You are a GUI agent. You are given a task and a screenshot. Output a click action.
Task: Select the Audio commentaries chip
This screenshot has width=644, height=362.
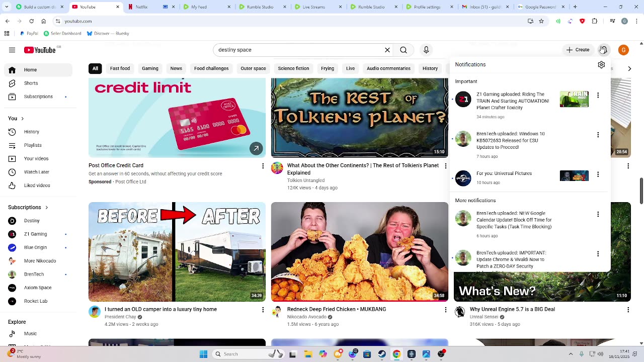[x=388, y=68]
